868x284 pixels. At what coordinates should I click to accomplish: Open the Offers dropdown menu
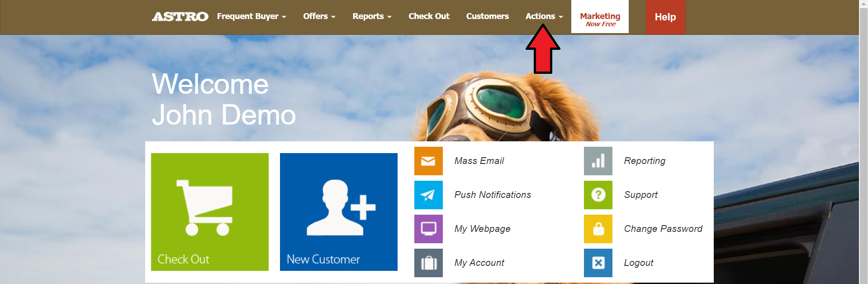pos(319,16)
